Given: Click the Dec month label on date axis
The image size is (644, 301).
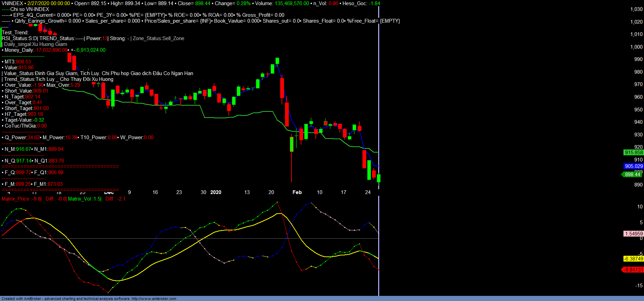Looking at the screenshot, I should coord(109,193).
